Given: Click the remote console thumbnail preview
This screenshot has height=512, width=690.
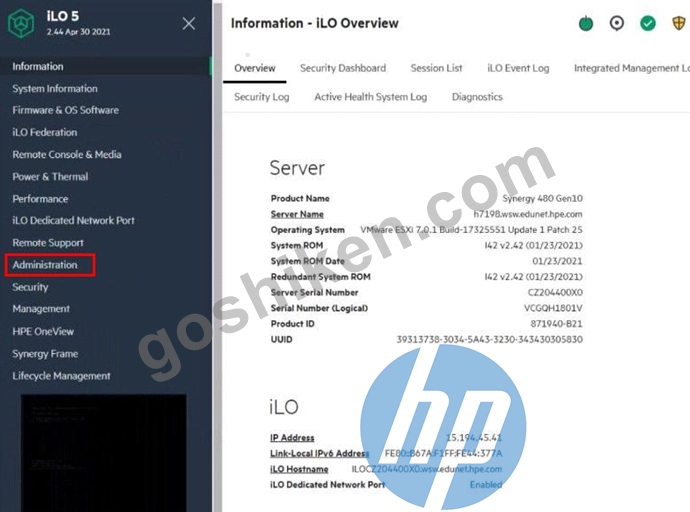Looking at the screenshot, I should click(103, 453).
